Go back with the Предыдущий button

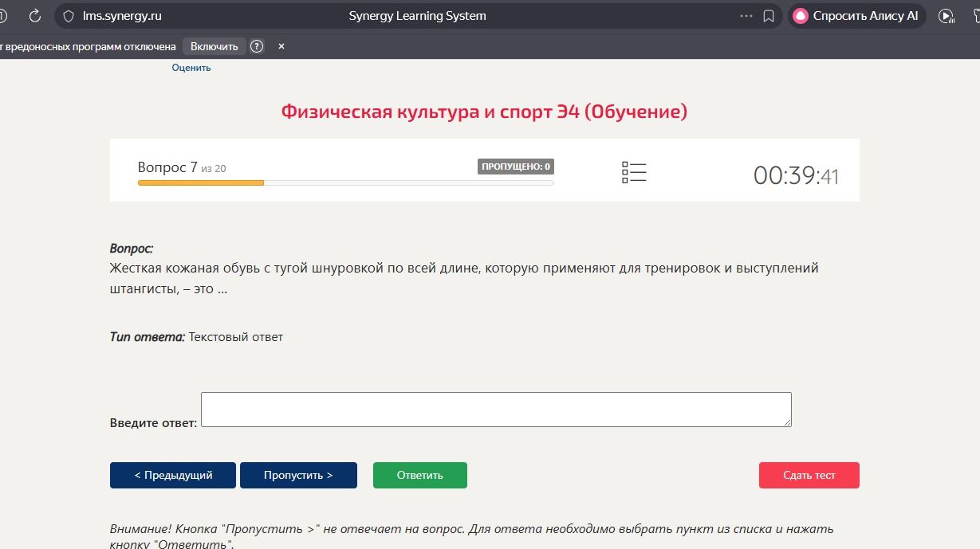click(173, 475)
